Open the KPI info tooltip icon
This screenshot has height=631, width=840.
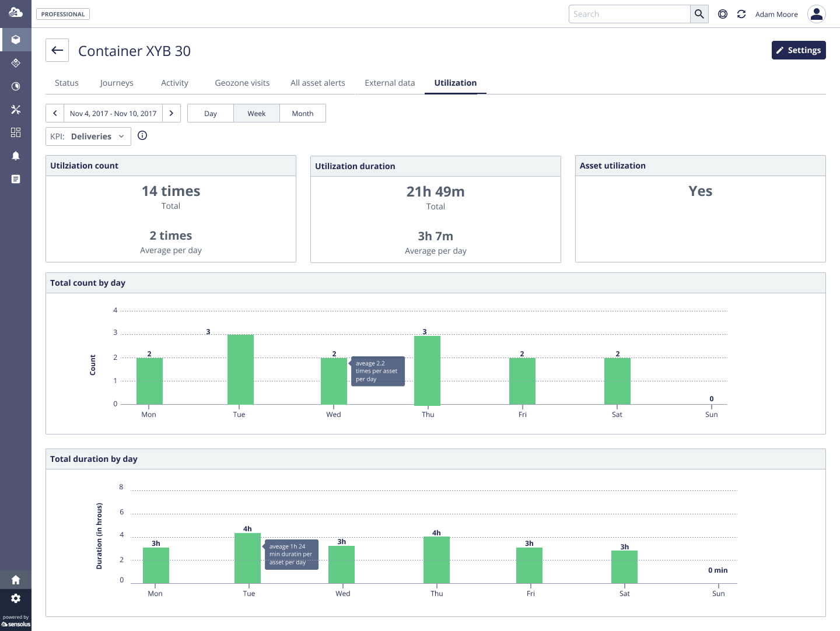click(x=142, y=135)
